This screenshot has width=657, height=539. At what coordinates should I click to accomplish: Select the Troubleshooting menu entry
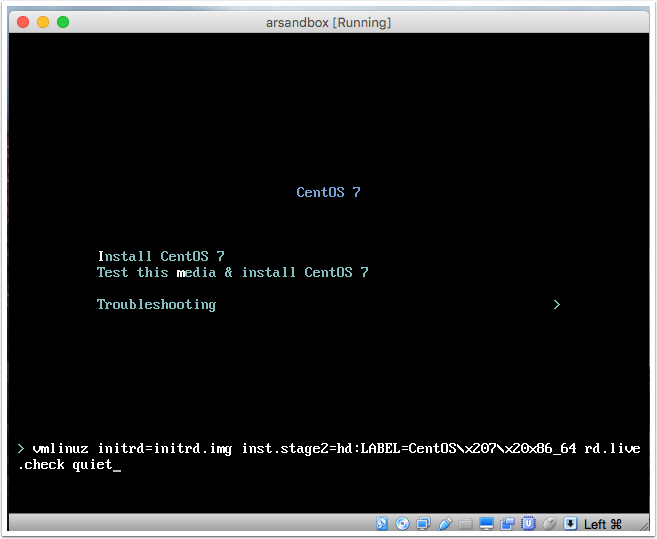(156, 304)
